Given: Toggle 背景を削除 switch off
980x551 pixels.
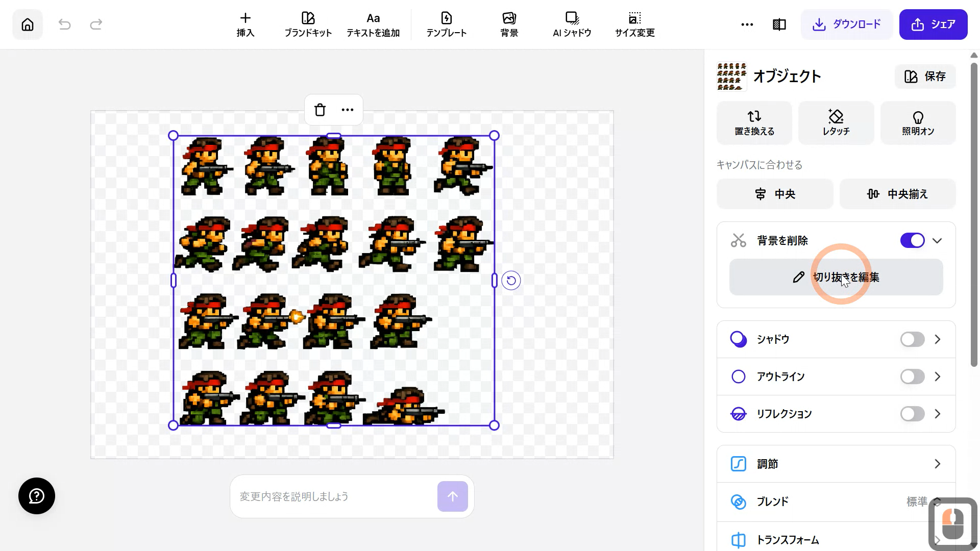Looking at the screenshot, I should (x=913, y=240).
